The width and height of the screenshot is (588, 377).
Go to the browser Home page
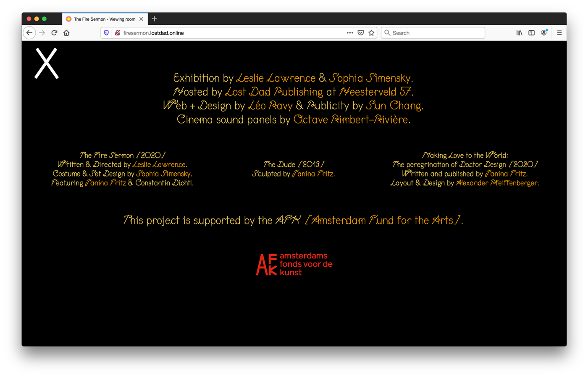pos(66,33)
